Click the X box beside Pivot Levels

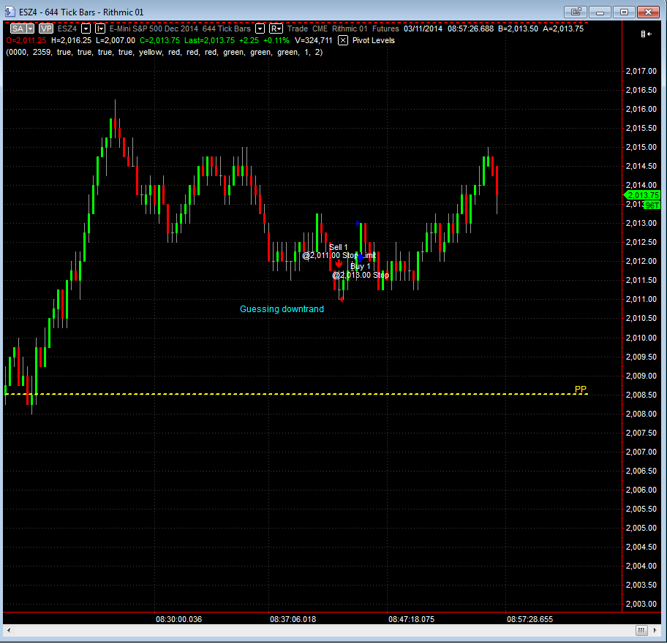point(343,40)
